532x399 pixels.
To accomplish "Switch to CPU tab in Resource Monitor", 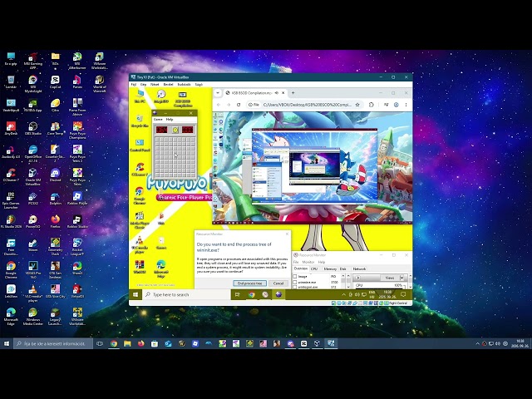I will click(314, 268).
